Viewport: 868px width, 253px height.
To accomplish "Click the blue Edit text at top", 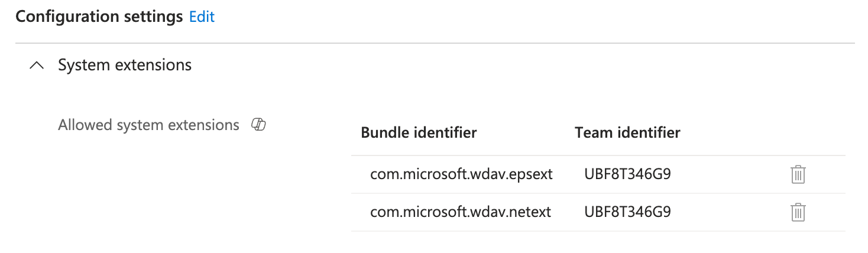I will coord(202,17).
